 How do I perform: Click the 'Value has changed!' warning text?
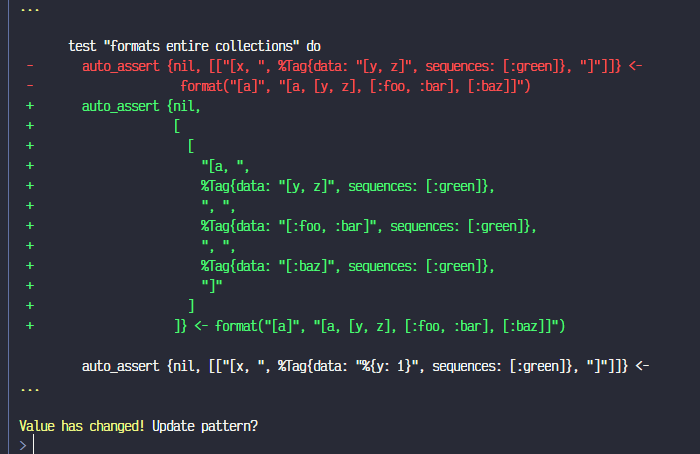coord(82,426)
